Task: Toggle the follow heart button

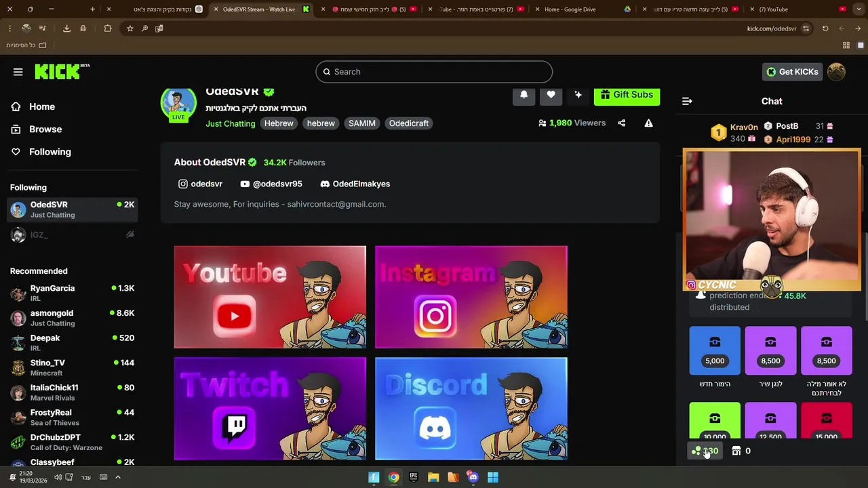Action: (551, 95)
